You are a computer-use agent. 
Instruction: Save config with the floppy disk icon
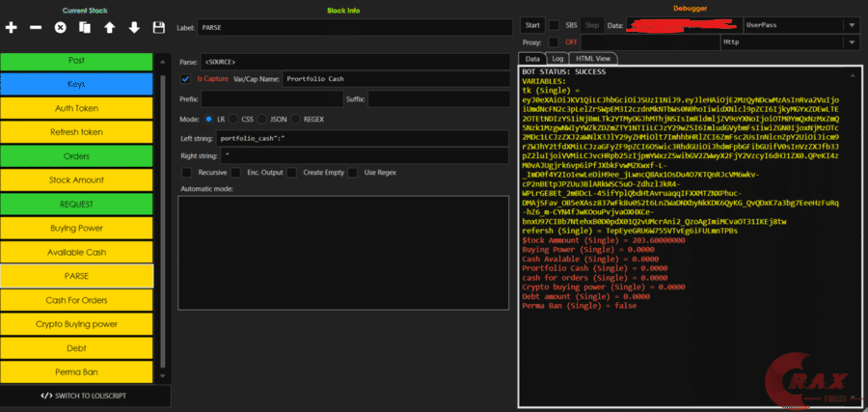159,28
